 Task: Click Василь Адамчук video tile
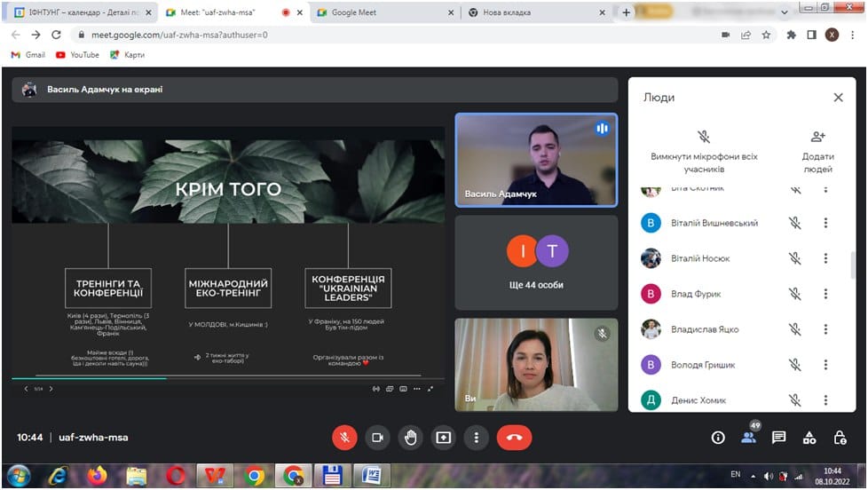click(x=535, y=160)
